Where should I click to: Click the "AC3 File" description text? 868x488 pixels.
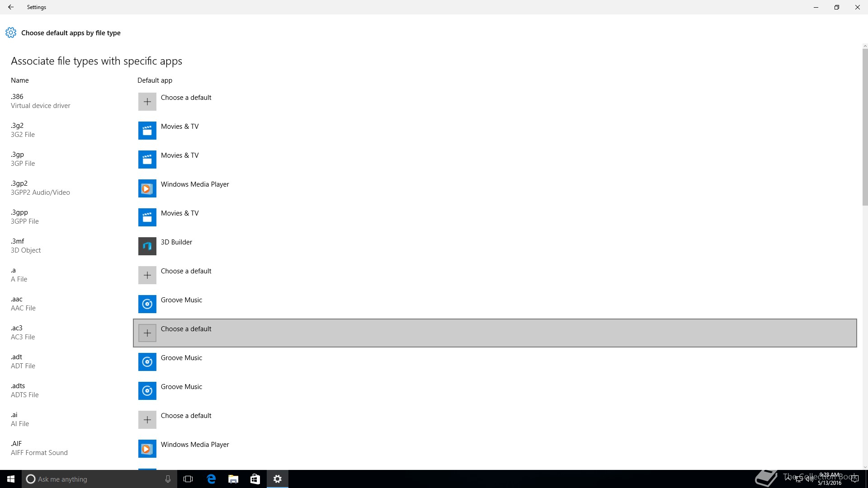[x=23, y=337]
